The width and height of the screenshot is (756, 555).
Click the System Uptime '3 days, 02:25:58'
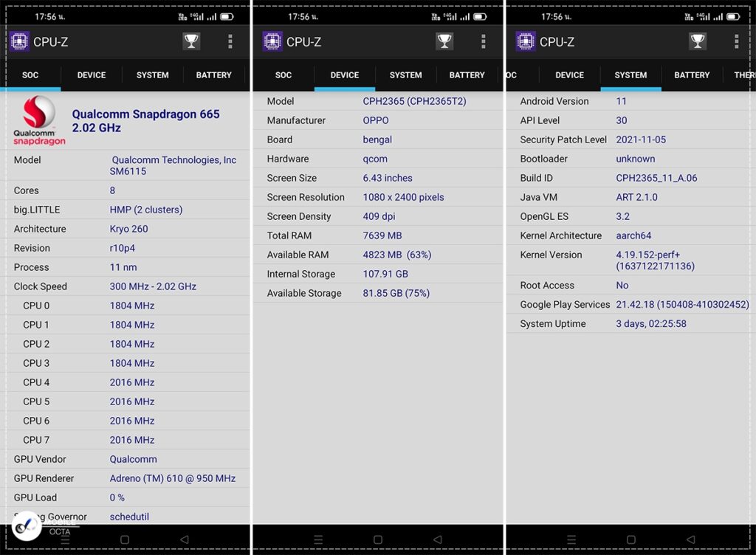click(x=651, y=324)
